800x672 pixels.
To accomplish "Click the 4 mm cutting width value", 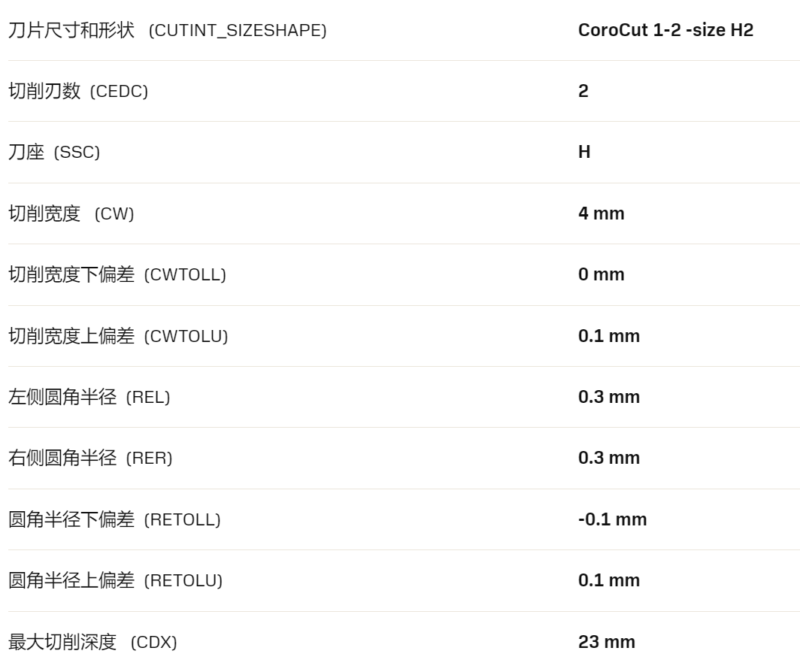I will (601, 213).
